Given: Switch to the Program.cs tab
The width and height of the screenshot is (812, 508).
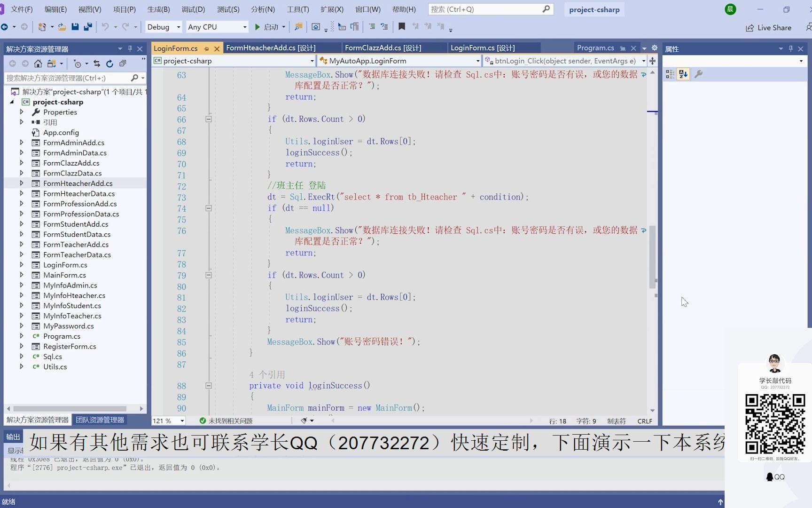Looking at the screenshot, I should pyautogui.click(x=595, y=48).
